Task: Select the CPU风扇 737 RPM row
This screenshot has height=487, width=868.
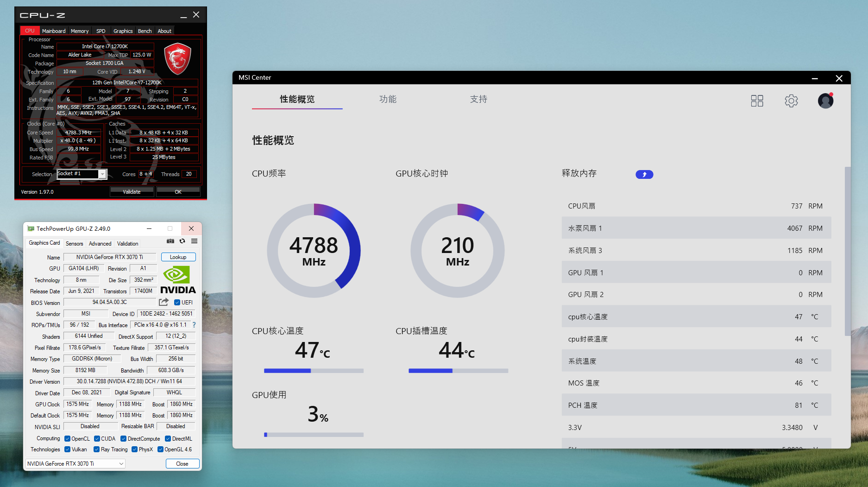Action: pyautogui.click(x=696, y=206)
